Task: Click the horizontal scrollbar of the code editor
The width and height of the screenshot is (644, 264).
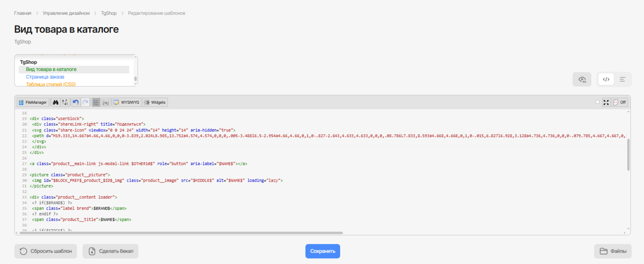Action: tap(180, 233)
